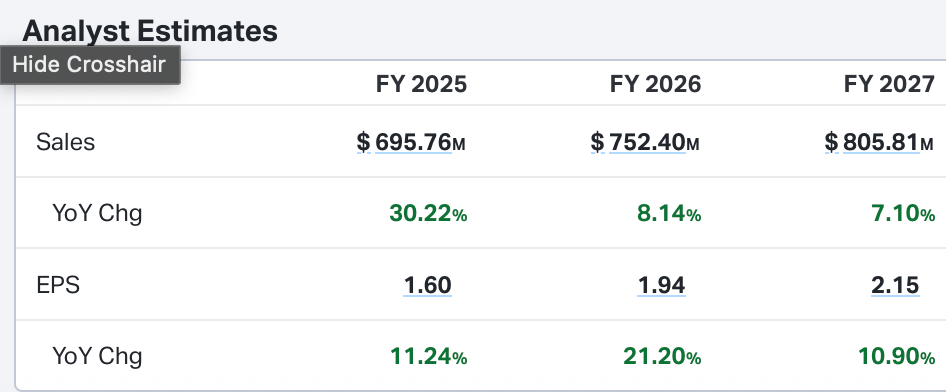Select the FY 2026 column header
This screenshot has width=946, height=392.
click(656, 84)
